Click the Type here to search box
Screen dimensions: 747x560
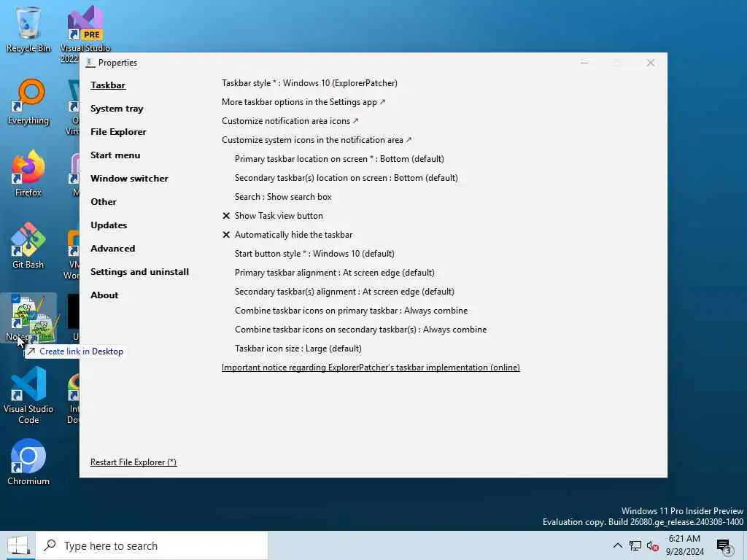pos(152,545)
